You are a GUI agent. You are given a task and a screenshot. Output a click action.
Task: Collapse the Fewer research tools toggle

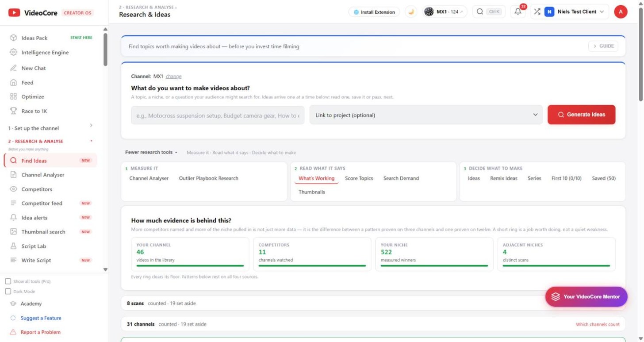(151, 152)
